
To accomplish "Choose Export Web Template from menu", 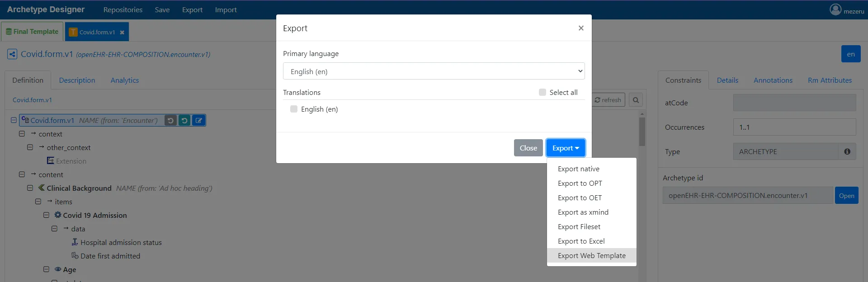I will pyautogui.click(x=591, y=255).
